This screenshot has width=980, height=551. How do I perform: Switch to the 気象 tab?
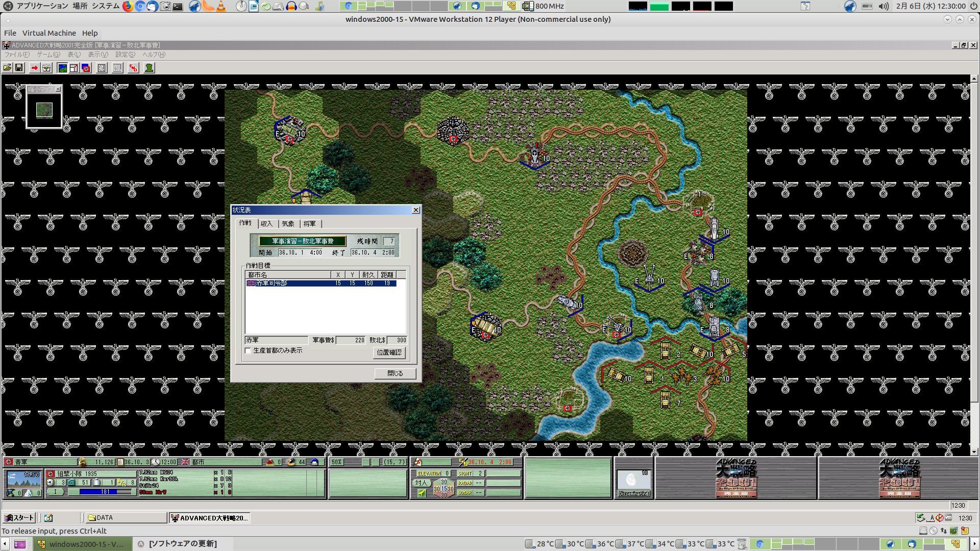pos(288,223)
